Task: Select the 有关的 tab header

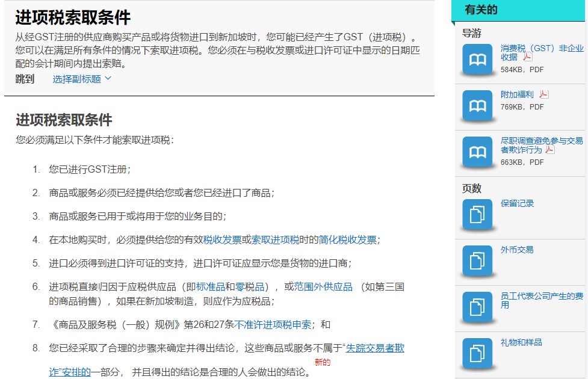Action: (481, 10)
